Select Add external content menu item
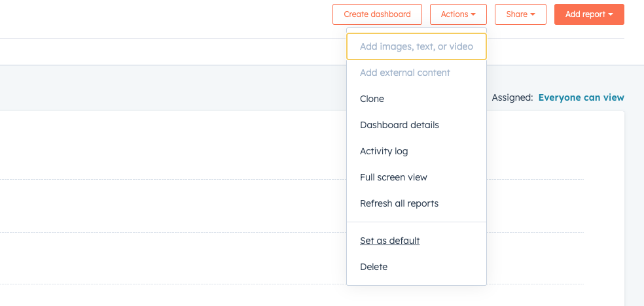 pyautogui.click(x=416, y=73)
